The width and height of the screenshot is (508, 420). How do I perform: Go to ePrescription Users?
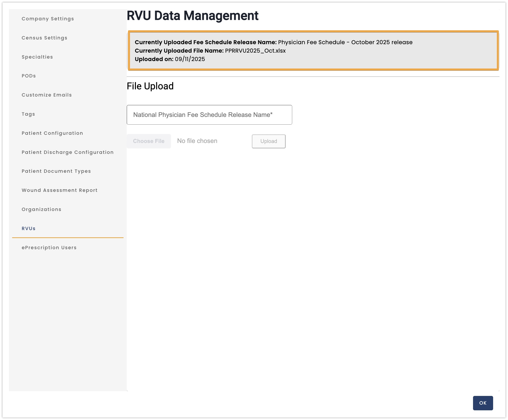click(49, 247)
